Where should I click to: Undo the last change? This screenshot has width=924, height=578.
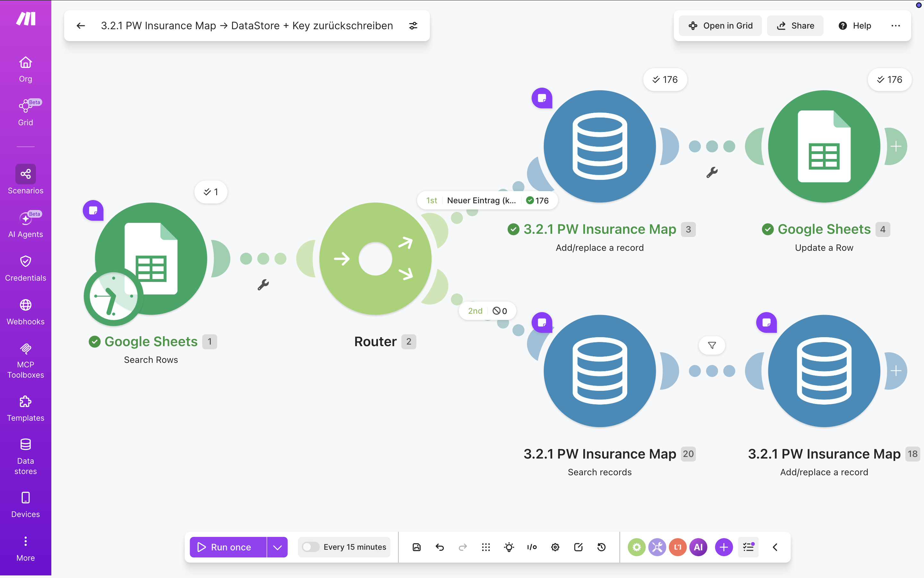coord(440,547)
